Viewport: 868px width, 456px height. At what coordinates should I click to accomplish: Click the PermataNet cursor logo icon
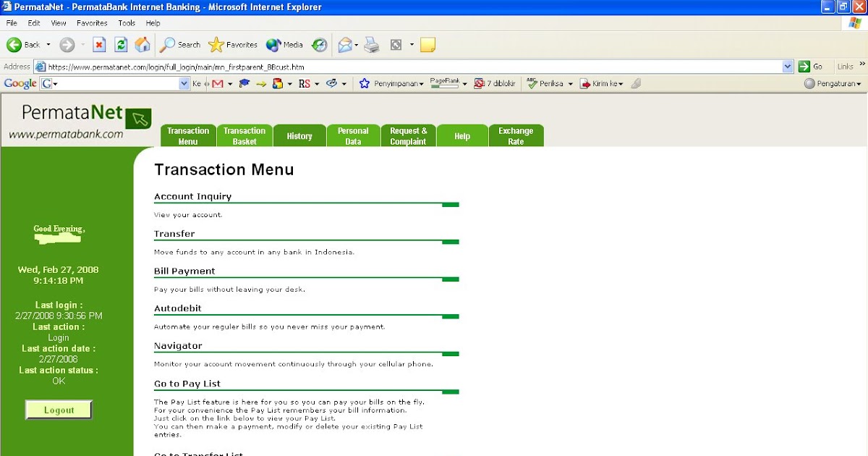tap(138, 118)
